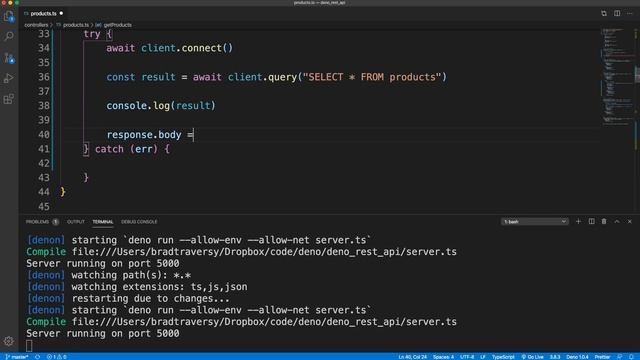Click the Deno 1.0.4 status item
Image resolution: width=640 pixels, height=360 pixels.
tap(577, 357)
